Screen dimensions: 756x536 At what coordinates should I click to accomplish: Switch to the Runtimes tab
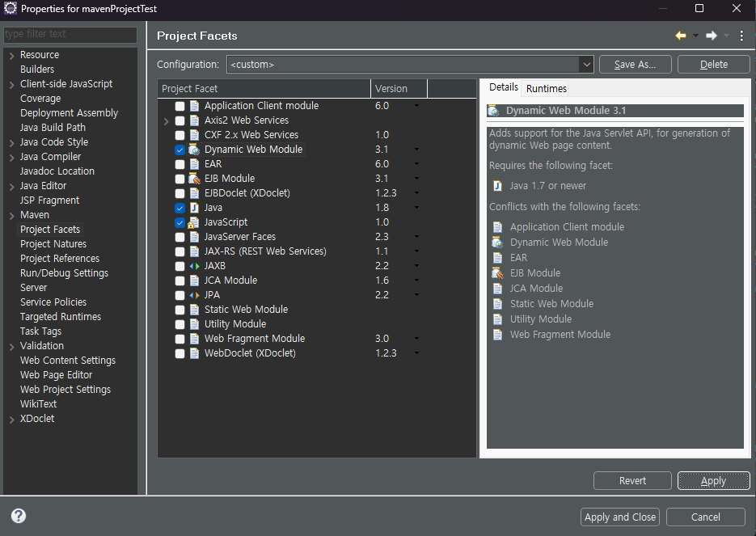[x=547, y=89]
